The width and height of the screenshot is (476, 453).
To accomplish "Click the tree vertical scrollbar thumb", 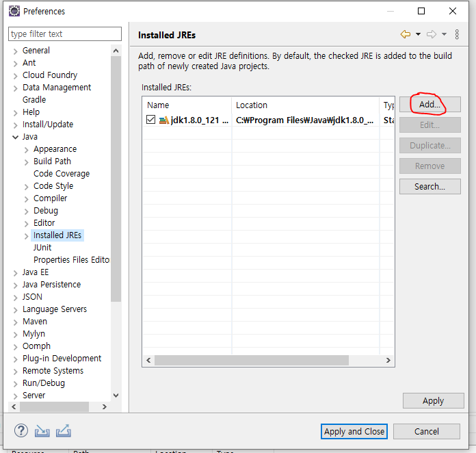I will [116, 179].
